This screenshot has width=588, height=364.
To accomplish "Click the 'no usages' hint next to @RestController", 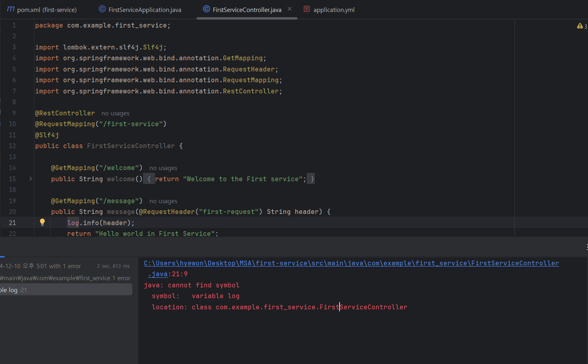I will tap(115, 113).
